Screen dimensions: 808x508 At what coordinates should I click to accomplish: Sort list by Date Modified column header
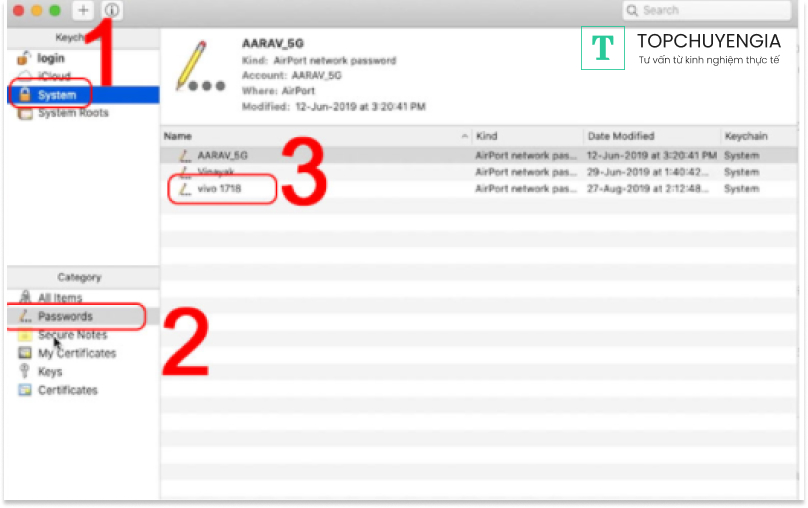point(650,135)
